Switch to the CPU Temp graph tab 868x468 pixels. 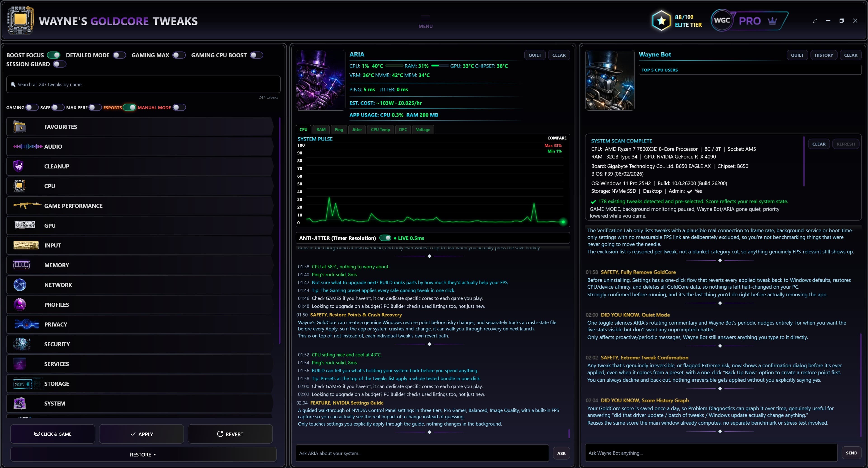pos(380,130)
